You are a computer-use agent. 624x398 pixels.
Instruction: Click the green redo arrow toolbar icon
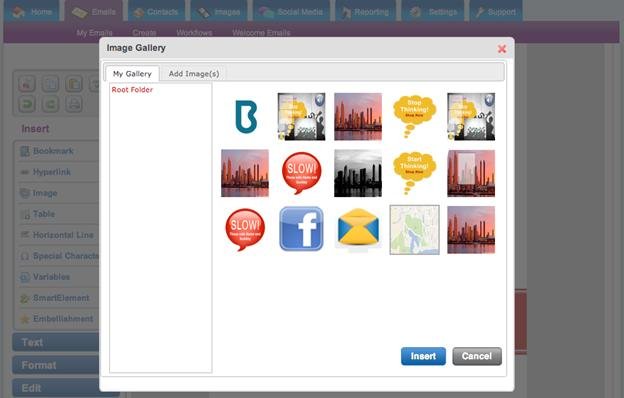pyautogui.click(x=51, y=105)
